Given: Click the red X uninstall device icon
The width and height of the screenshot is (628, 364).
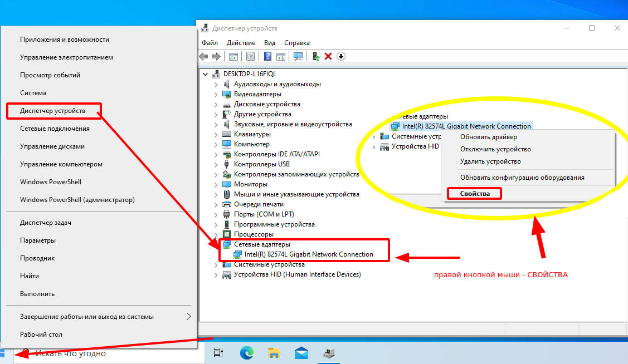Looking at the screenshot, I should [328, 56].
